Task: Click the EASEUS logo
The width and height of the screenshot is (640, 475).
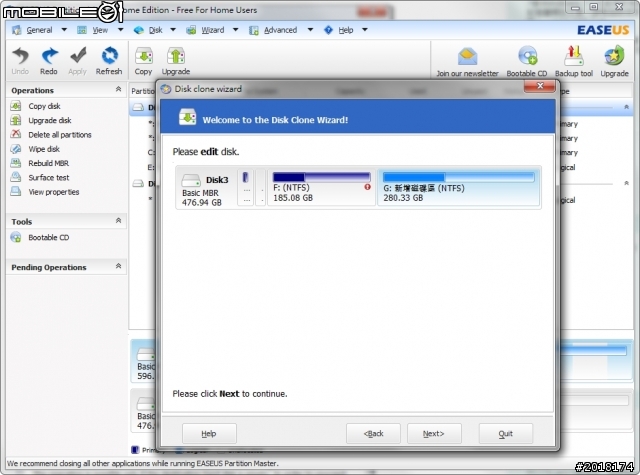Action: [603, 30]
